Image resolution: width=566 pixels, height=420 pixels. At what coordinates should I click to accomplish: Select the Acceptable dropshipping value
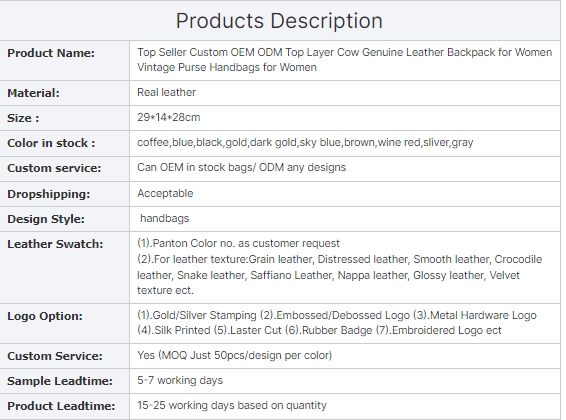(x=165, y=193)
